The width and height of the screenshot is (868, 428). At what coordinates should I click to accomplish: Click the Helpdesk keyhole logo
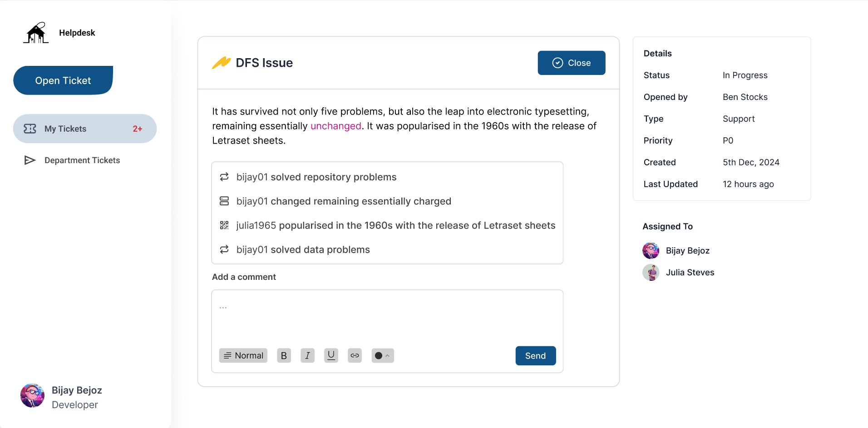(x=36, y=32)
